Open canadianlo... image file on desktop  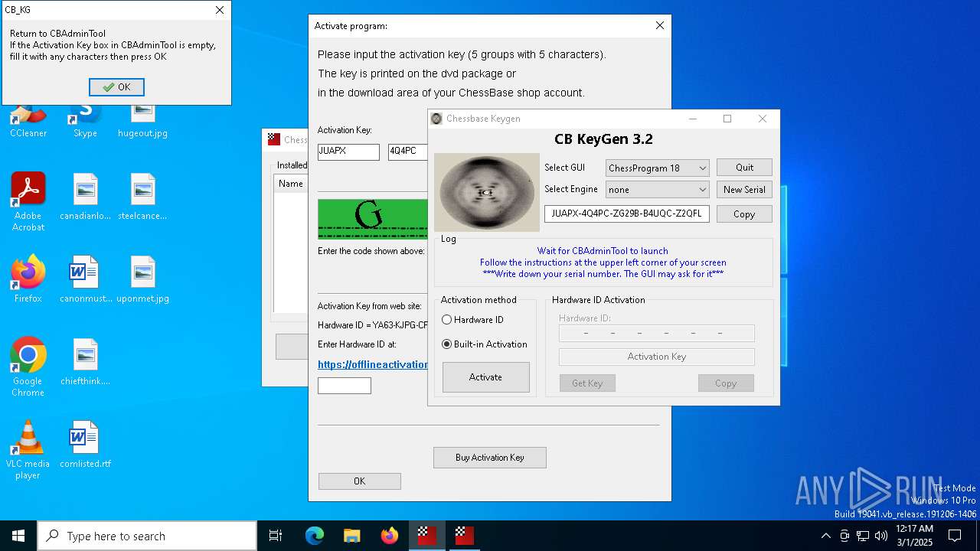(86, 196)
